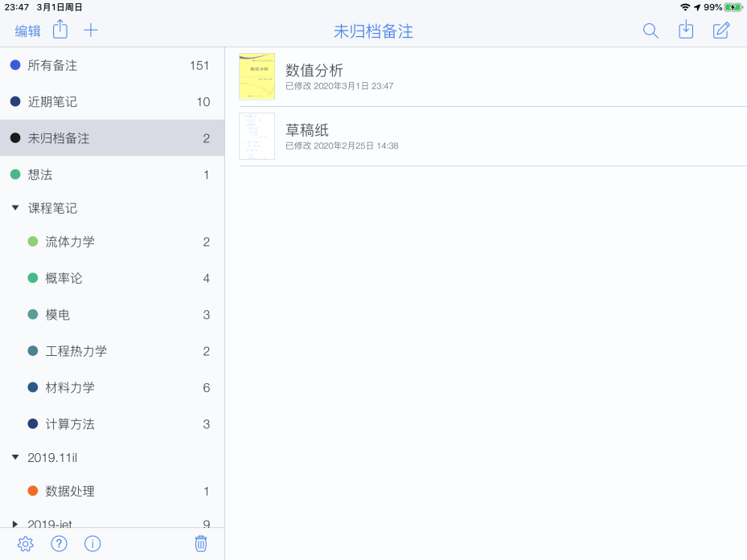747x560 pixels.
Task: Collapse the 2019.11il group triangle
Action: 15,457
